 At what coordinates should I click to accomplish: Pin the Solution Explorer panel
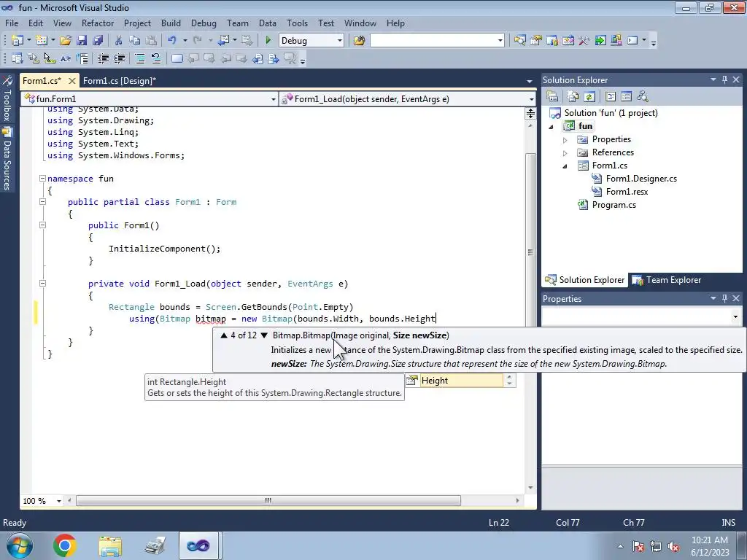click(724, 79)
